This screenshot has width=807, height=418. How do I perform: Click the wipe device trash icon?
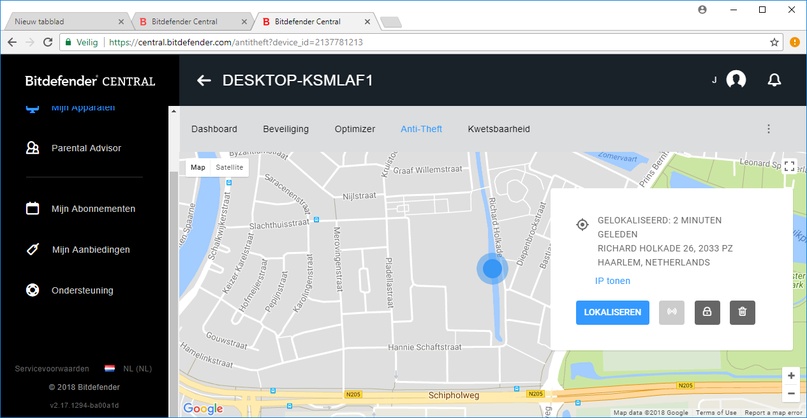(x=742, y=312)
